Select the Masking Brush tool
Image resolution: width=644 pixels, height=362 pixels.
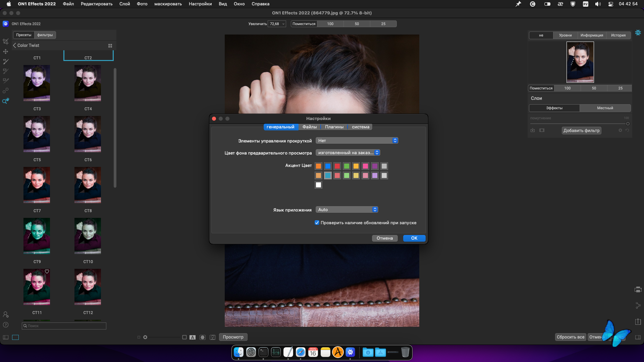6,61
